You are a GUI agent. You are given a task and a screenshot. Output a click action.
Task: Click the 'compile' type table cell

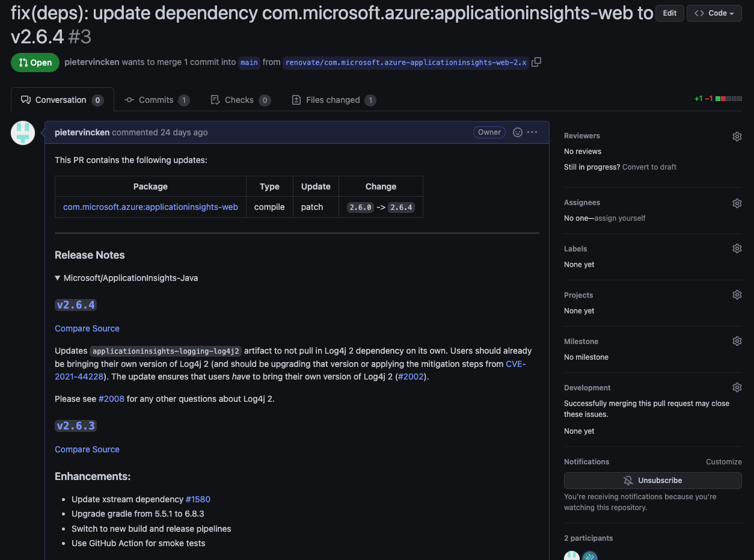pos(269,207)
